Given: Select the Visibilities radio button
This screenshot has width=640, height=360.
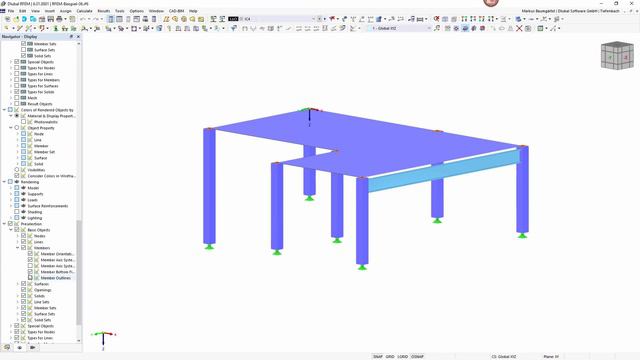Looking at the screenshot, I should 17,170.
